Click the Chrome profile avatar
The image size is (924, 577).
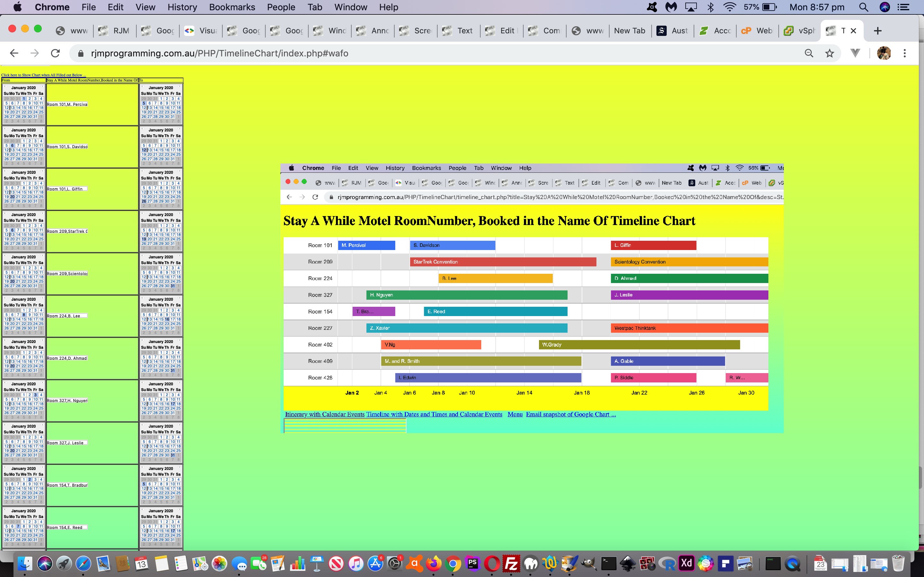pyautogui.click(x=884, y=54)
